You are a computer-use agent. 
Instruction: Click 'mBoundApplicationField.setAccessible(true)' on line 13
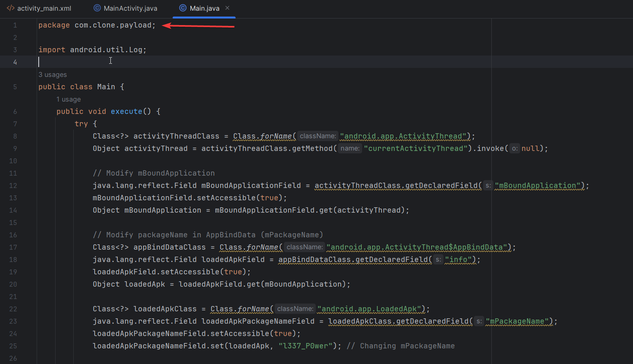[187, 198]
